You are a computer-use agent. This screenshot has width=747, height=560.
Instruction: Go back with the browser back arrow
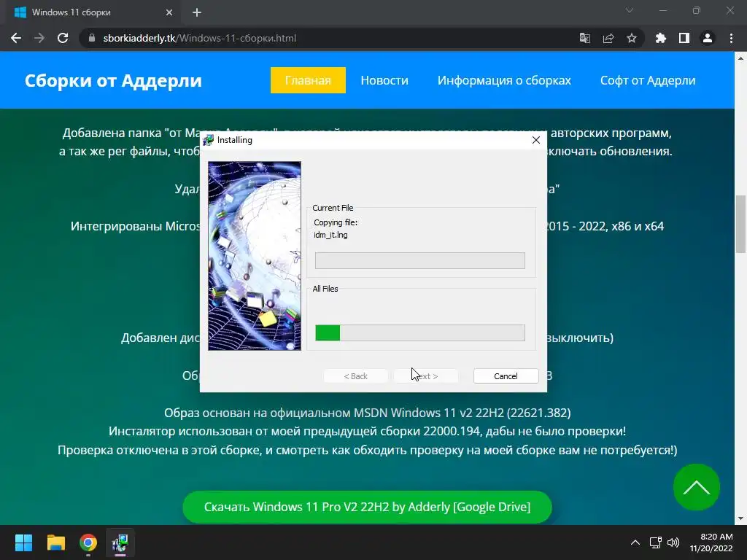pos(16,38)
